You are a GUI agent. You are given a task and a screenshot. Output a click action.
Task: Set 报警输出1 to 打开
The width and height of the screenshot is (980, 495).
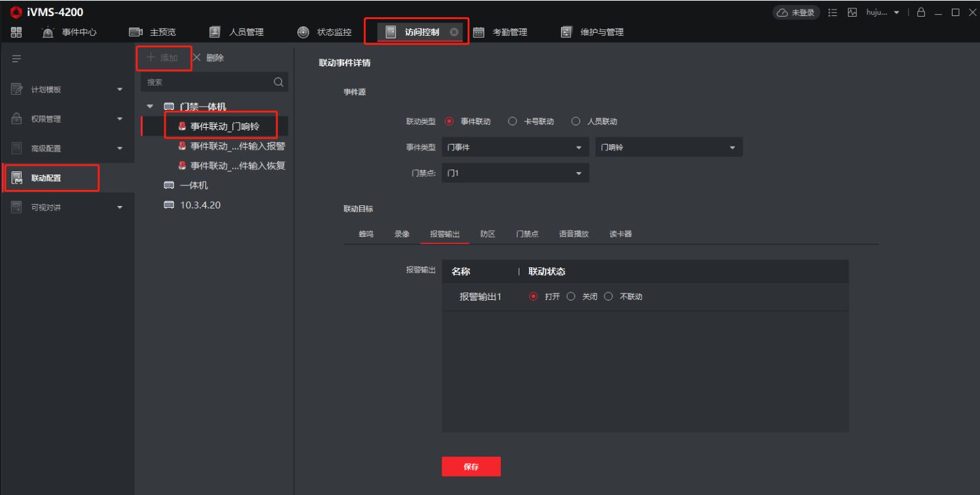click(x=533, y=297)
